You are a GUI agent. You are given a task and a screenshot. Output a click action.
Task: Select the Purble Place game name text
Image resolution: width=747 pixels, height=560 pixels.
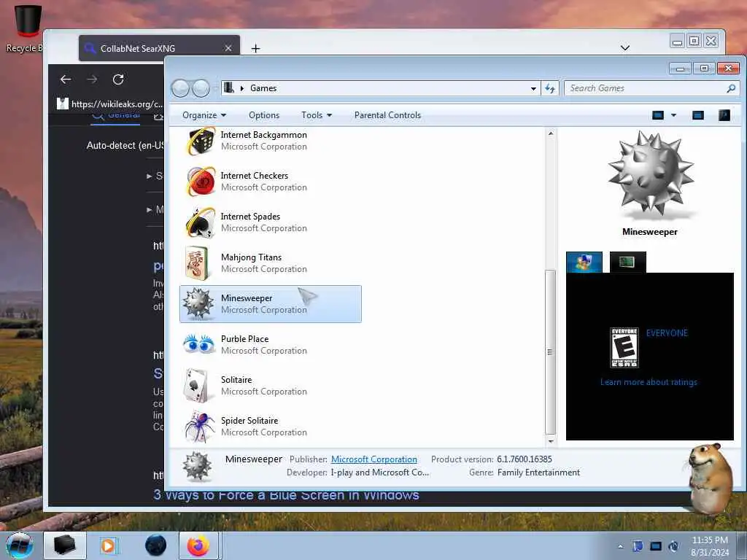click(245, 339)
